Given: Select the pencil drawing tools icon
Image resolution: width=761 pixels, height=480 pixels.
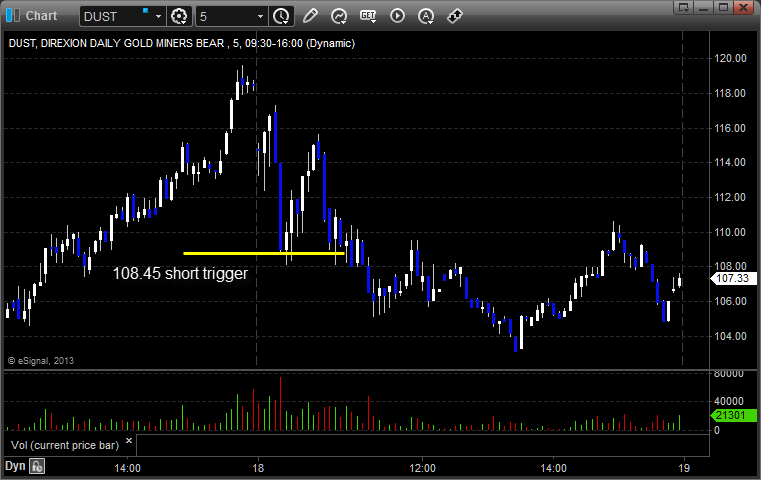Looking at the screenshot, I should coord(310,16).
